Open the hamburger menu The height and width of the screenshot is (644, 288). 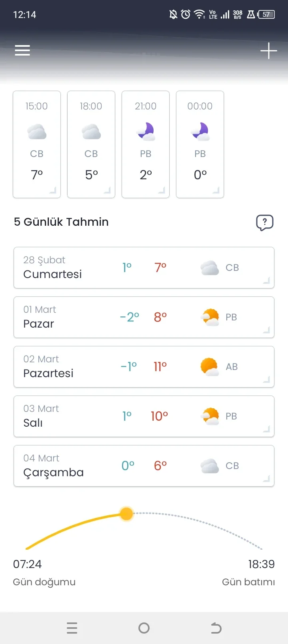click(x=22, y=50)
